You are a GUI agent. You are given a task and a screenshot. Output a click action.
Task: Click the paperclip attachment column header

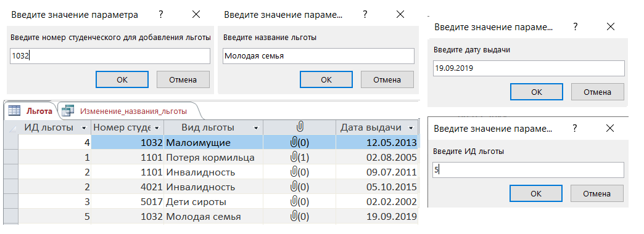[x=299, y=127]
